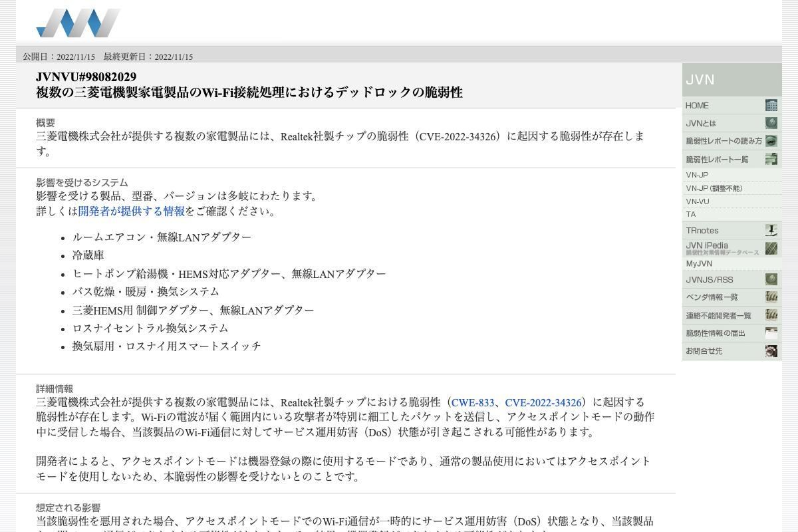Screen dimensions: 798x532
Task: Select the VN-JP sidebar entry
Action: [731, 175]
